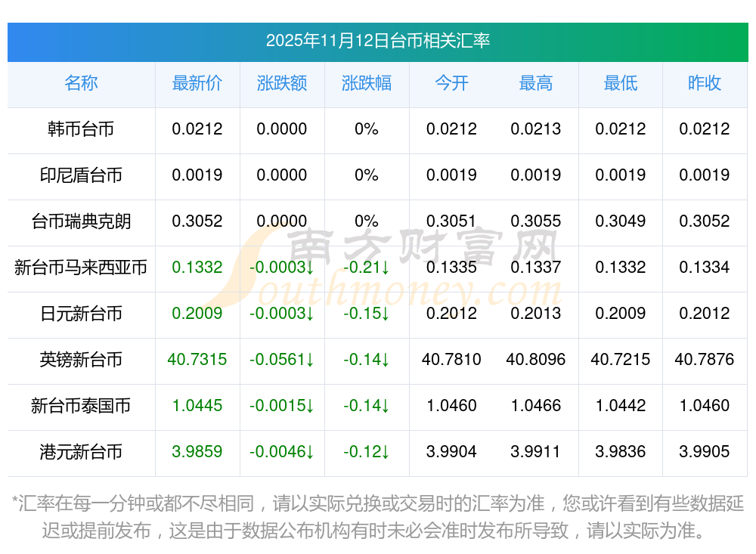756x554 pixels.
Task: Select the 英镑新台币 row name
Action: [81, 360]
